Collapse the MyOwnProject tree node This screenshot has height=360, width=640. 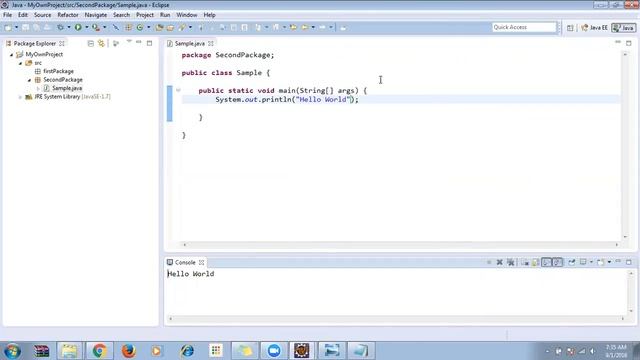(x=11, y=54)
